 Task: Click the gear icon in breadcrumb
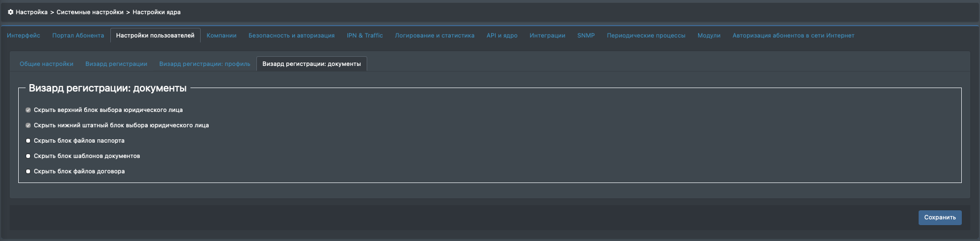(x=10, y=12)
